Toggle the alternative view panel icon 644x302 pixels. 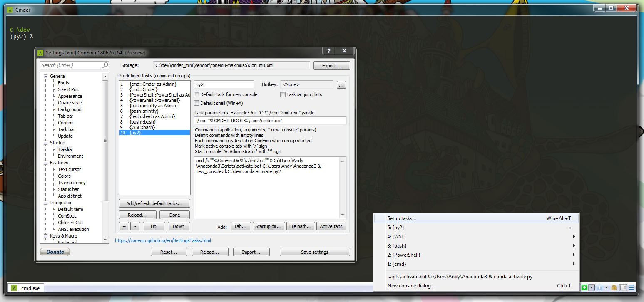623,287
